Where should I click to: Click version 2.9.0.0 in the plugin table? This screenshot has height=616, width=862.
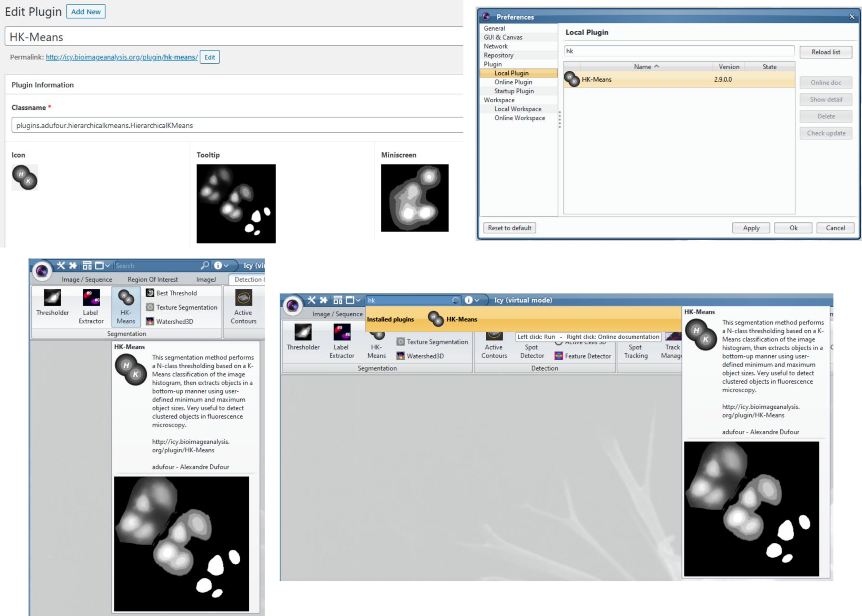723,79
